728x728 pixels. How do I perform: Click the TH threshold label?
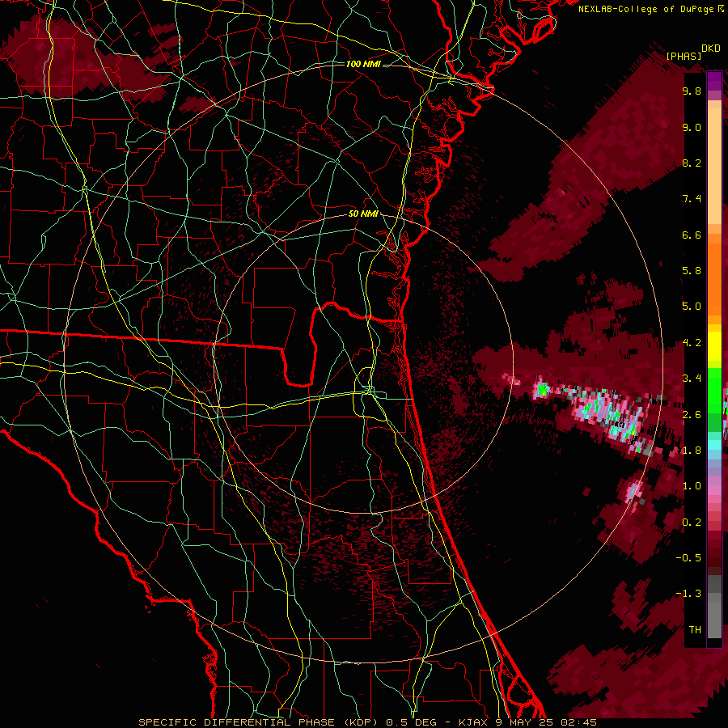(695, 630)
